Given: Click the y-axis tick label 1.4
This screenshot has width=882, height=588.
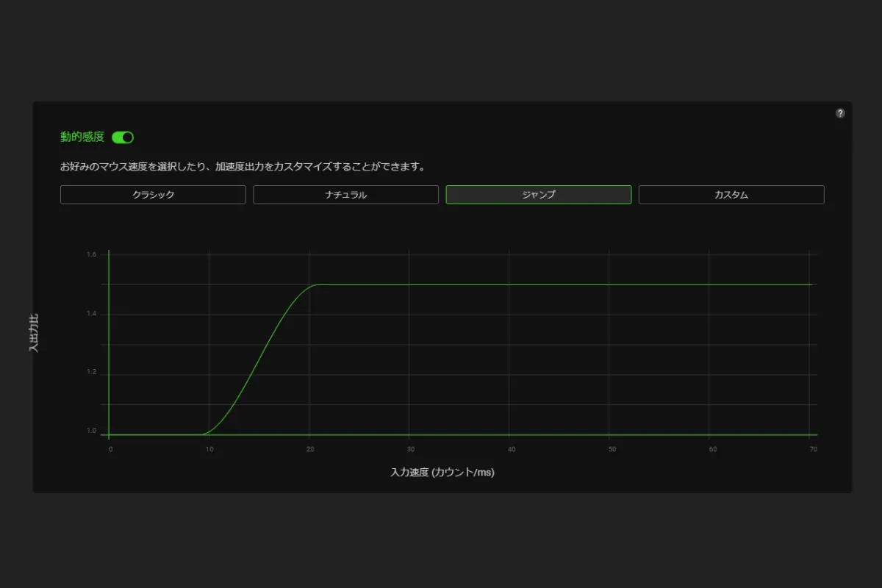Looking at the screenshot, I should [91, 314].
